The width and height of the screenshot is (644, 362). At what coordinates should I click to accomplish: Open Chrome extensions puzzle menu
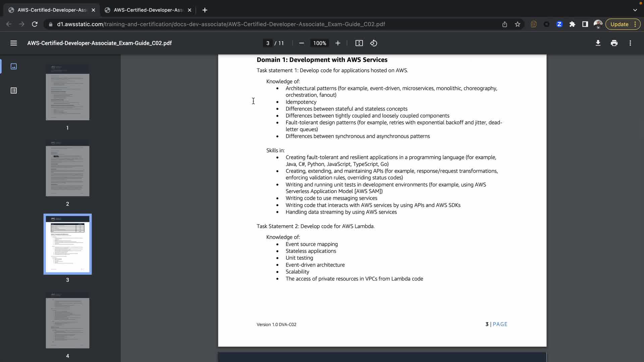point(572,24)
